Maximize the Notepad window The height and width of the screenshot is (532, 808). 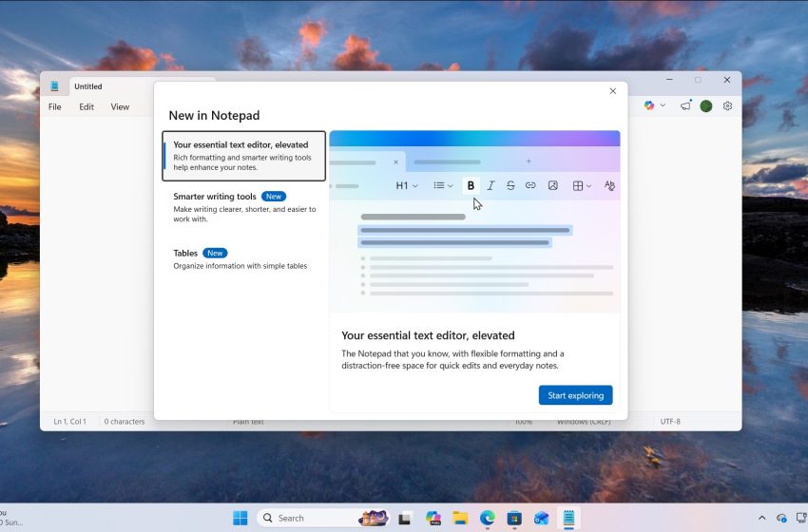(x=698, y=80)
